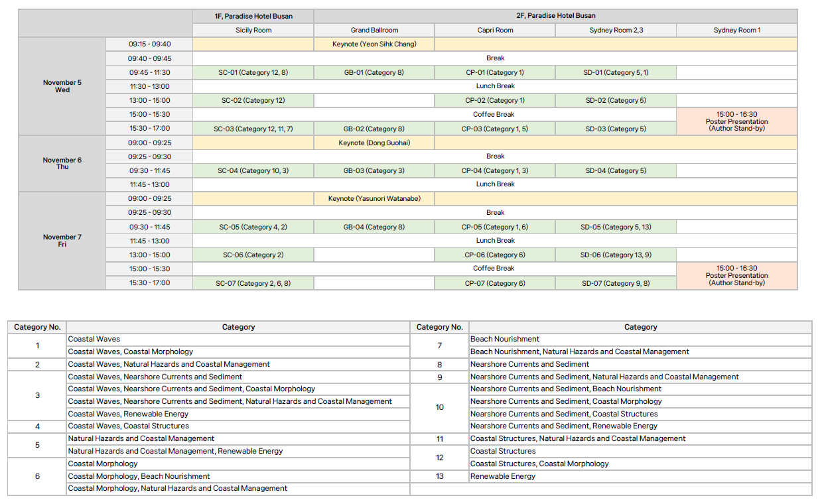The image size is (820, 504).
Task: Select the Grand Ballroom column header
Action: [374, 31]
